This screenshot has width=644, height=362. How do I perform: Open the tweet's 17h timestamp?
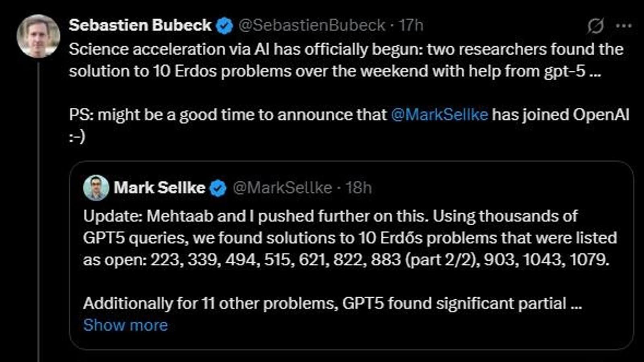tap(411, 25)
